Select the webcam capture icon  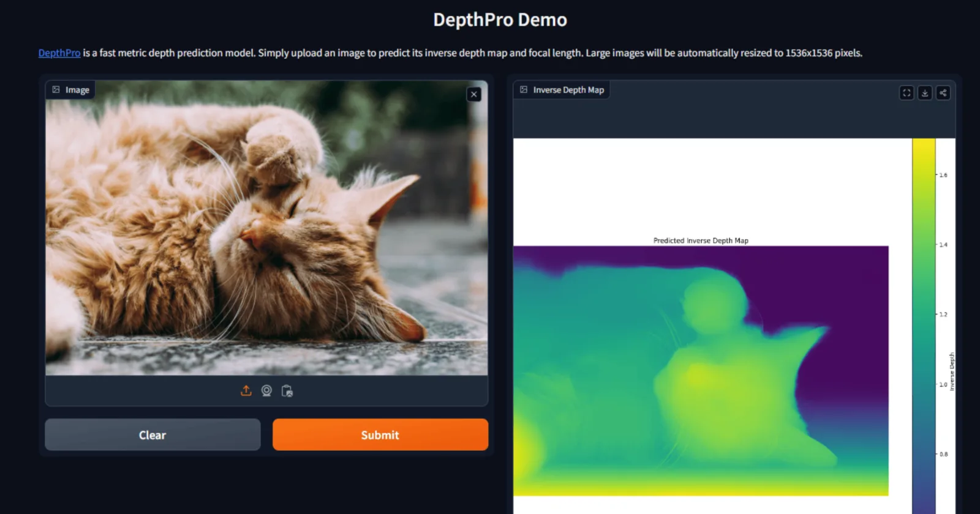tap(266, 390)
